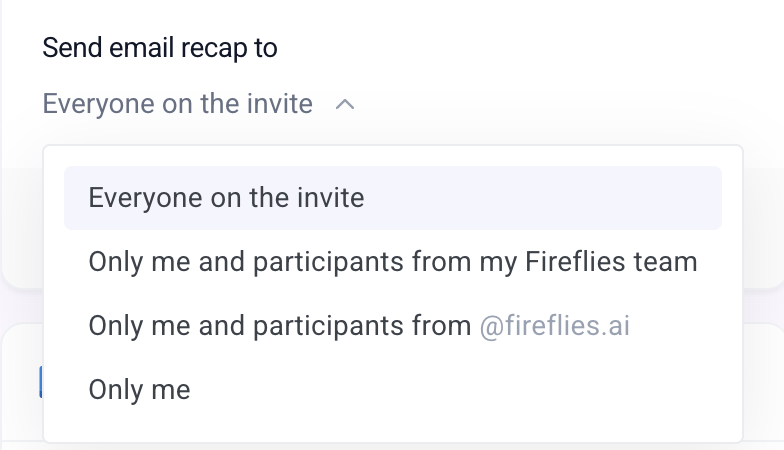Select 'Only me and participants from @fireflies.ai'
The width and height of the screenshot is (784, 450).
[360, 326]
